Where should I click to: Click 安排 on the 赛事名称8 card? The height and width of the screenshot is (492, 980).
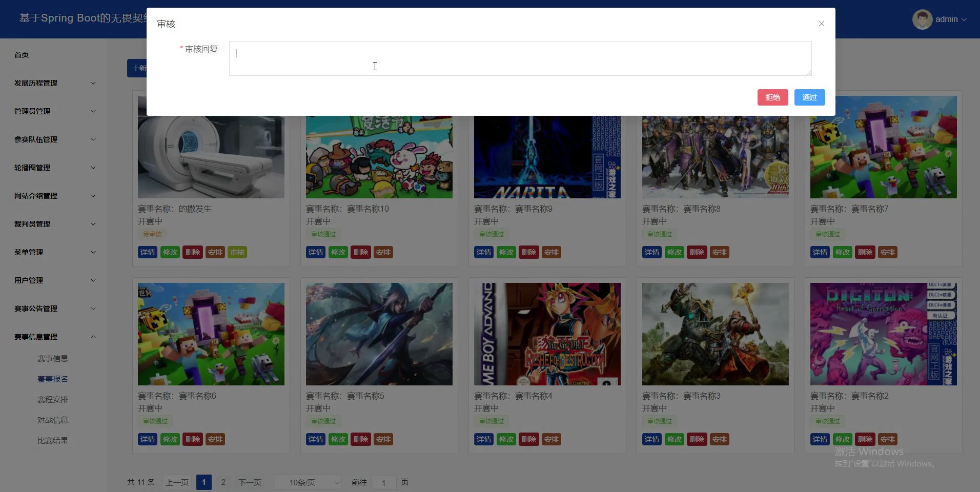tap(720, 252)
